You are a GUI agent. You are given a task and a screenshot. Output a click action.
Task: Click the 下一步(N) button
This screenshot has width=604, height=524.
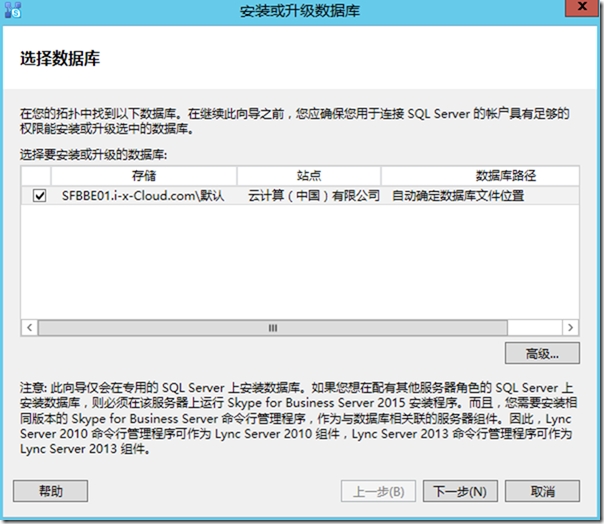(x=460, y=491)
